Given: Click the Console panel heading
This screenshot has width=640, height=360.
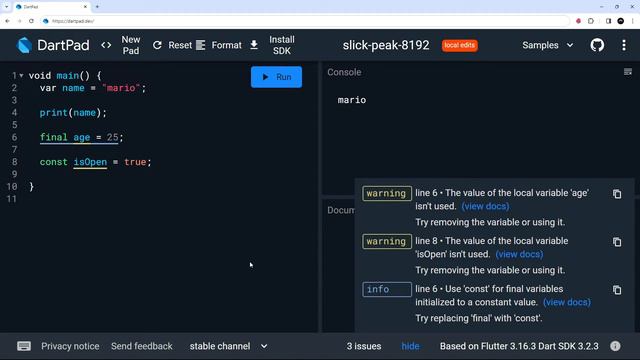Looking at the screenshot, I should [x=344, y=72].
